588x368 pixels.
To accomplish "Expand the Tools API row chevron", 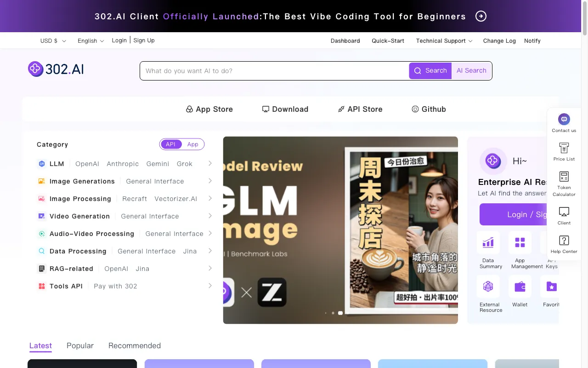I will [x=210, y=286].
